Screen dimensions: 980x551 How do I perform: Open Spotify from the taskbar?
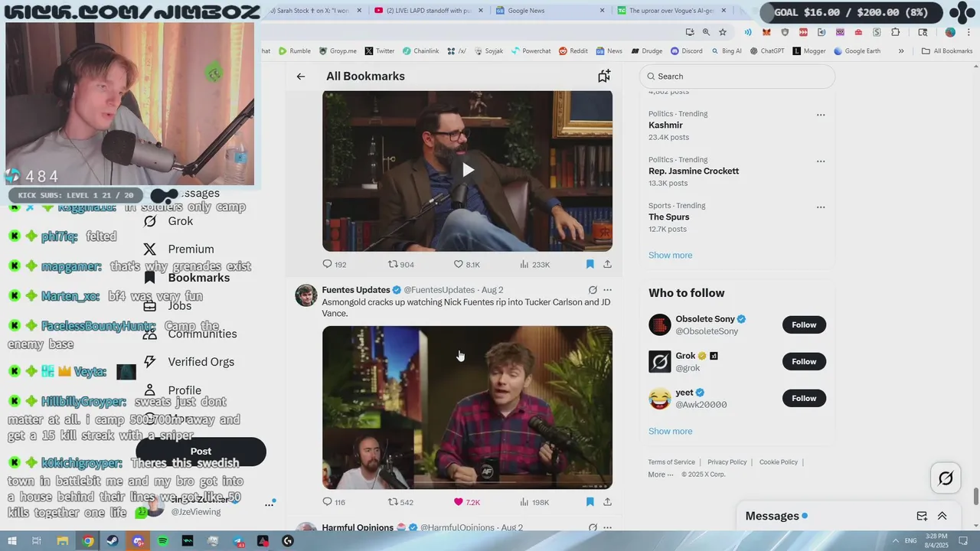tap(163, 541)
